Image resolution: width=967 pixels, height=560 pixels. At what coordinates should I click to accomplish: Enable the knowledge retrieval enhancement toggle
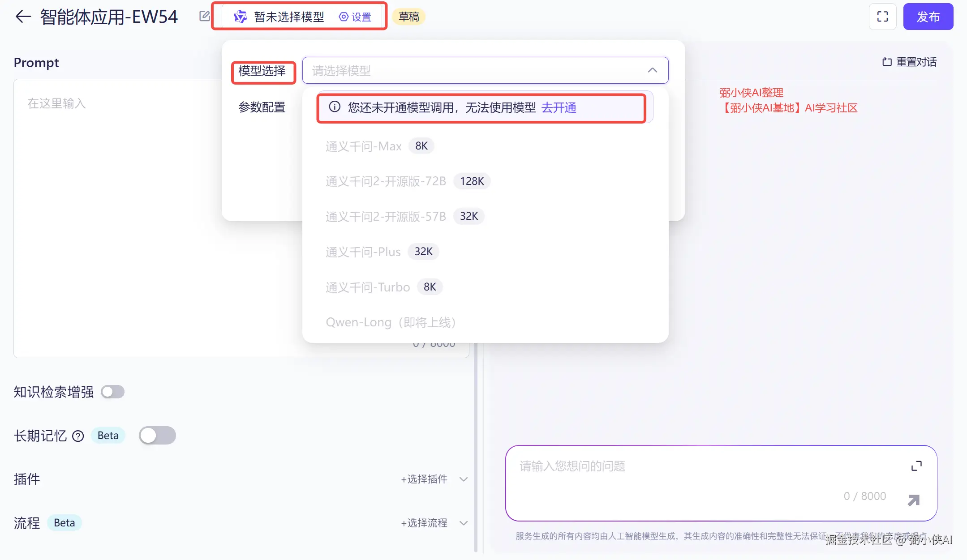(x=112, y=392)
